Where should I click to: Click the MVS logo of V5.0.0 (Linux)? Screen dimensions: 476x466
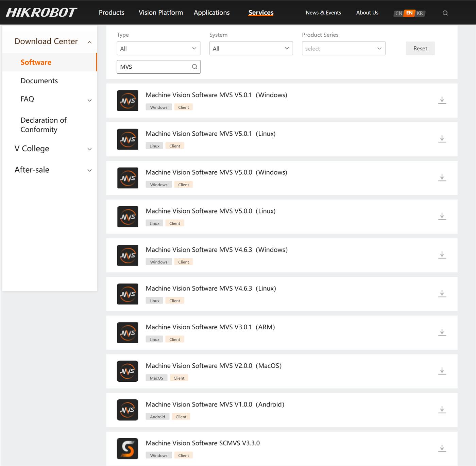[x=128, y=217]
